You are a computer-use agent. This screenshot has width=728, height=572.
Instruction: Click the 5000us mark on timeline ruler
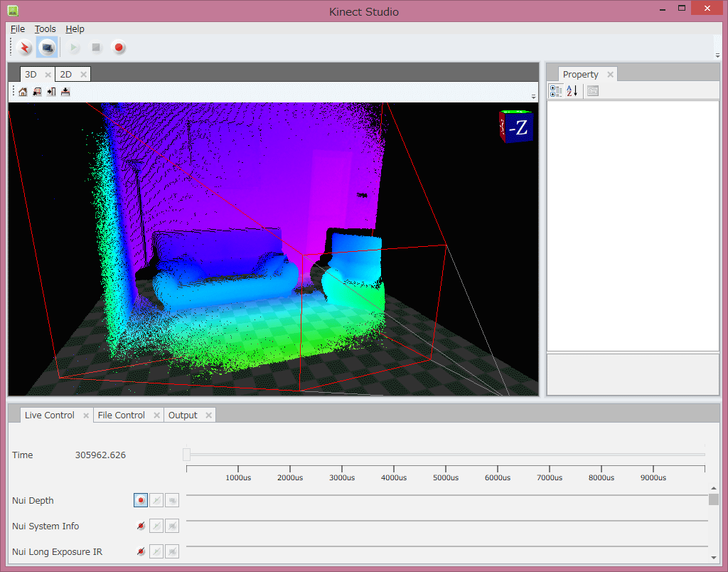pos(446,477)
